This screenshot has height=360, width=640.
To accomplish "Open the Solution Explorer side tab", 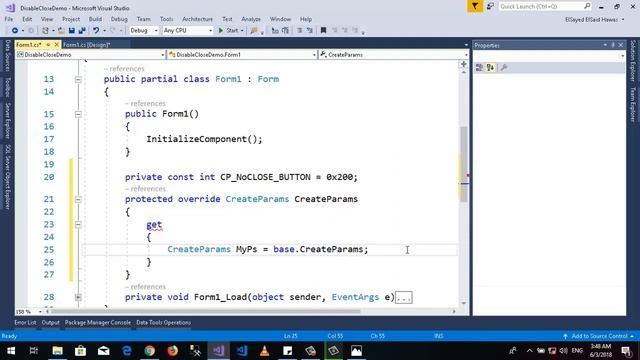I will pos(633,61).
